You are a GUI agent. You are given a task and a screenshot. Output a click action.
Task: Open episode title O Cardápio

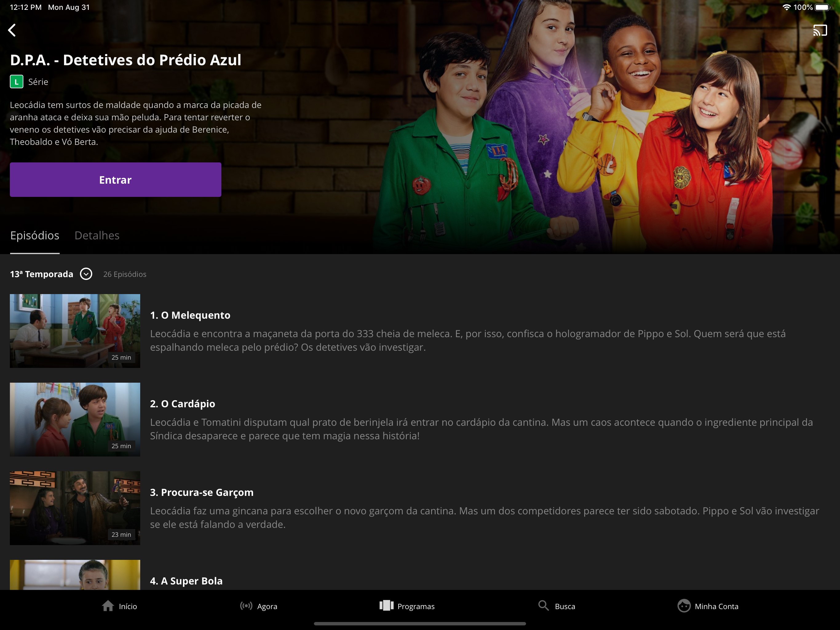pyautogui.click(x=182, y=404)
